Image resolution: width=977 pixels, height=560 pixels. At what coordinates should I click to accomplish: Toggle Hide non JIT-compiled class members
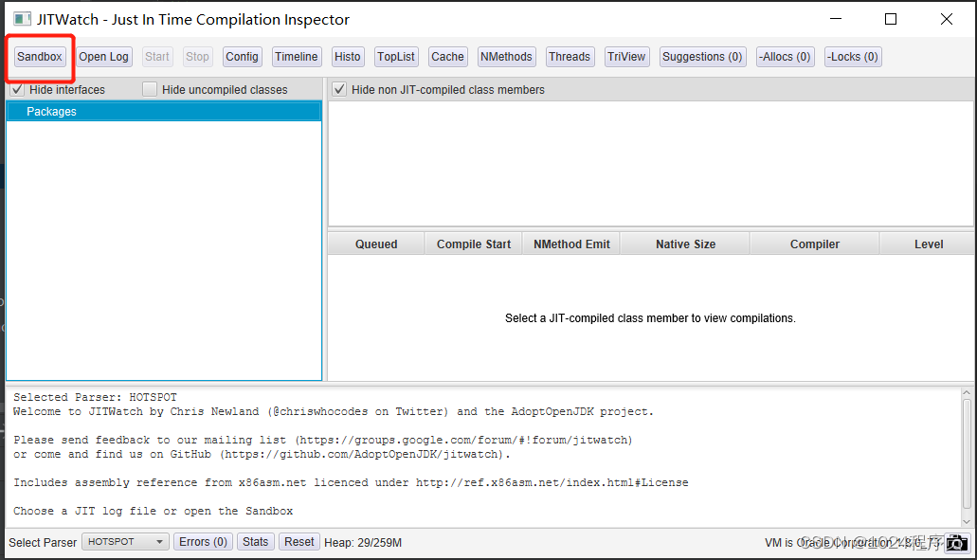pos(339,90)
